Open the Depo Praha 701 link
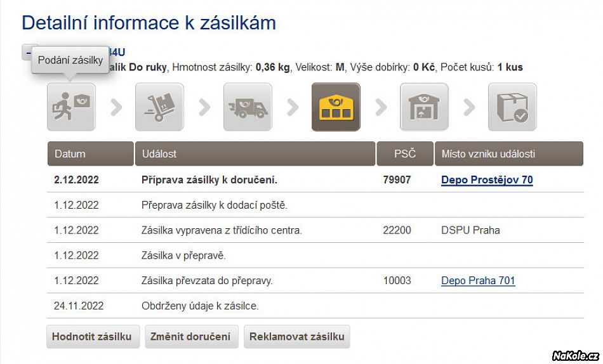The height and width of the screenshot is (364, 603). click(478, 281)
